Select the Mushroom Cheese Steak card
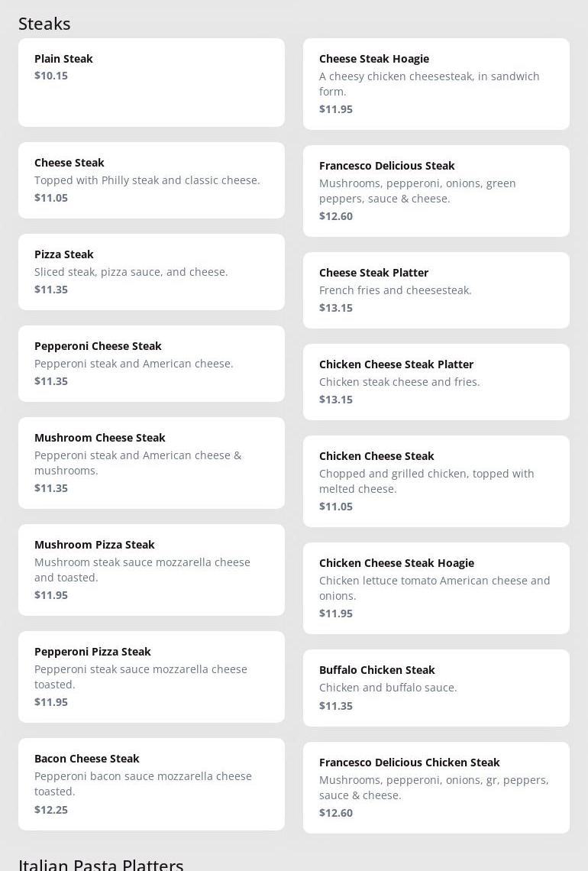Viewport: 588px width, 871px height. tap(151, 463)
